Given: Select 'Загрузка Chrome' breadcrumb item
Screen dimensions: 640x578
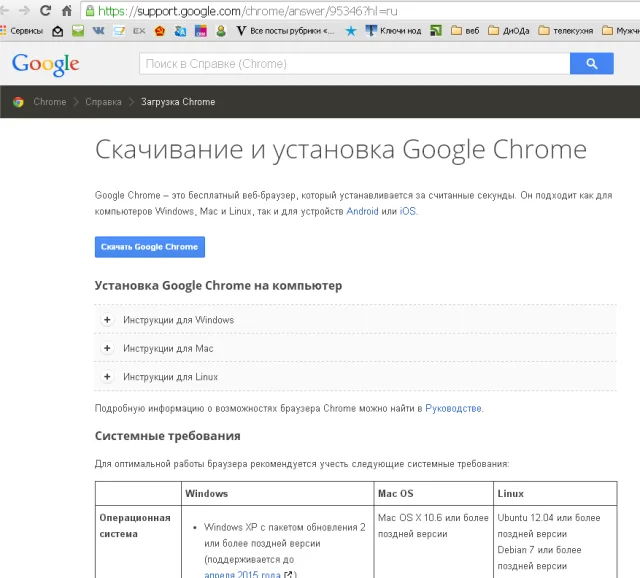Looking at the screenshot, I should click(178, 102).
